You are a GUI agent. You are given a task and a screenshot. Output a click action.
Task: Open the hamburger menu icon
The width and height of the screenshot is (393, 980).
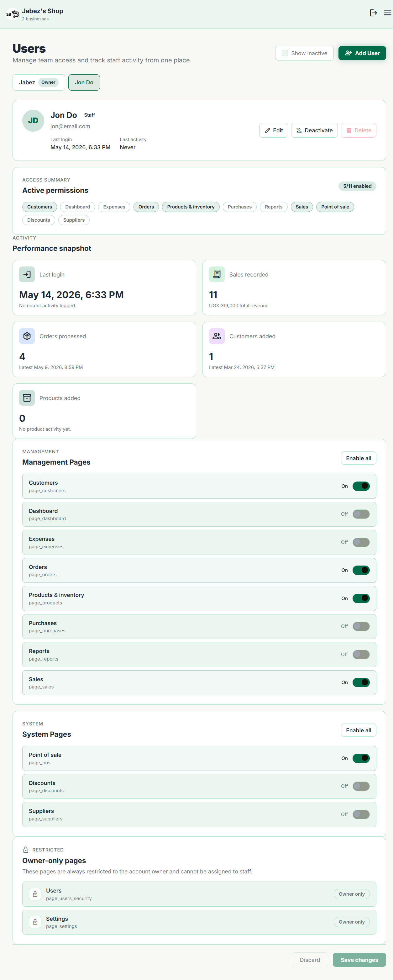pos(387,13)
